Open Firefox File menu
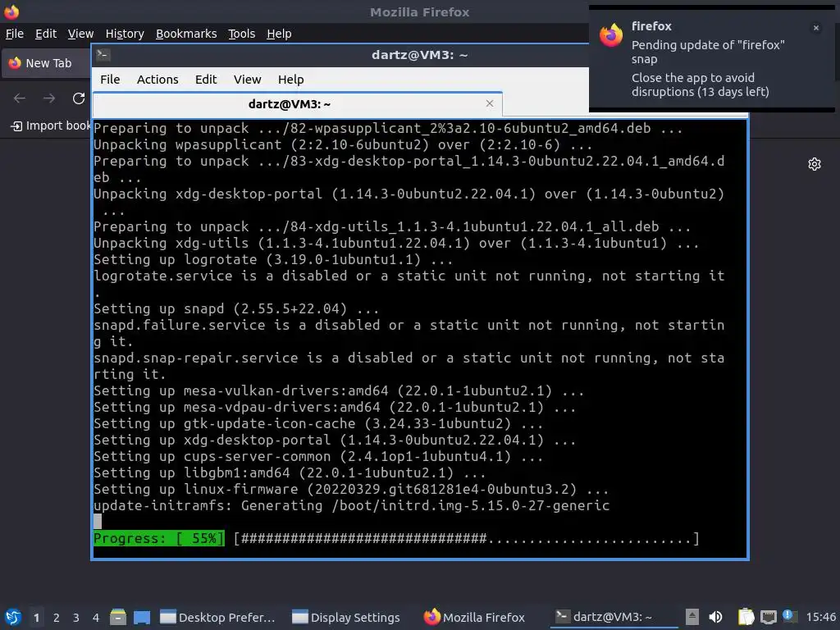 click(15, 34)
